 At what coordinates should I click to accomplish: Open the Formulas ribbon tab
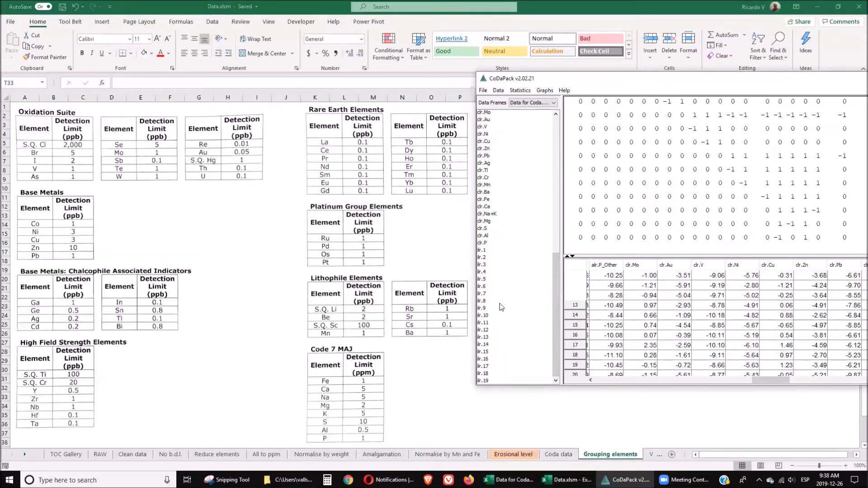181,22
